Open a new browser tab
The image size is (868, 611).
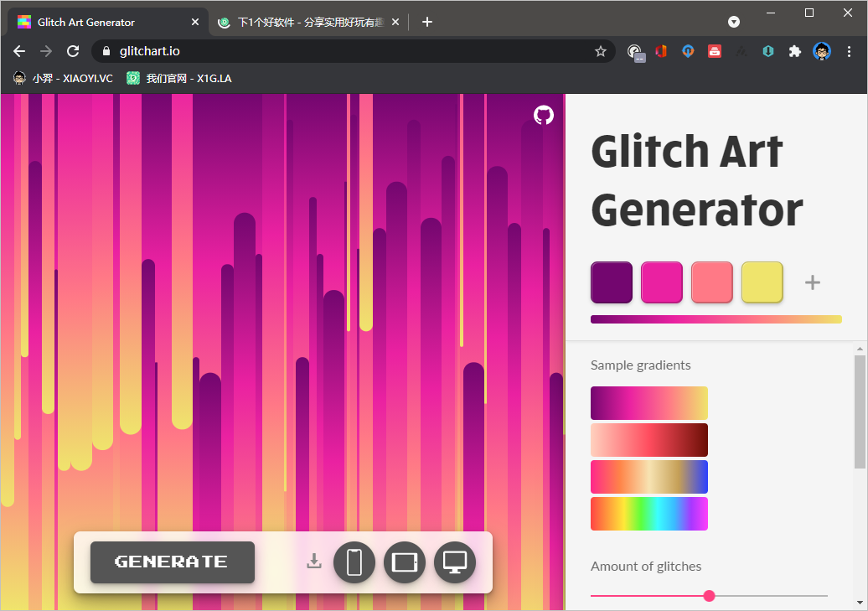pos(427,22)
